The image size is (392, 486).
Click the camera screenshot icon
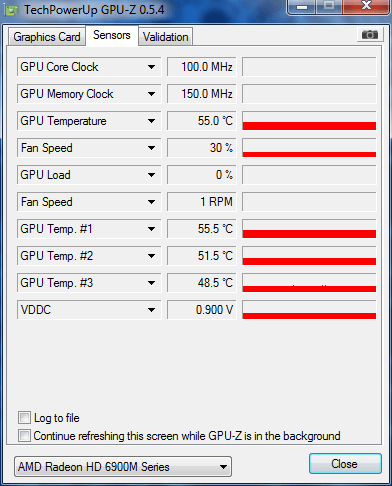(370, 35)
